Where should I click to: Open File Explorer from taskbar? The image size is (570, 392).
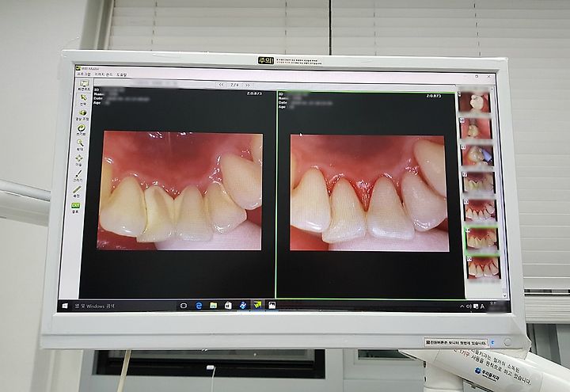tap(214, 306)
